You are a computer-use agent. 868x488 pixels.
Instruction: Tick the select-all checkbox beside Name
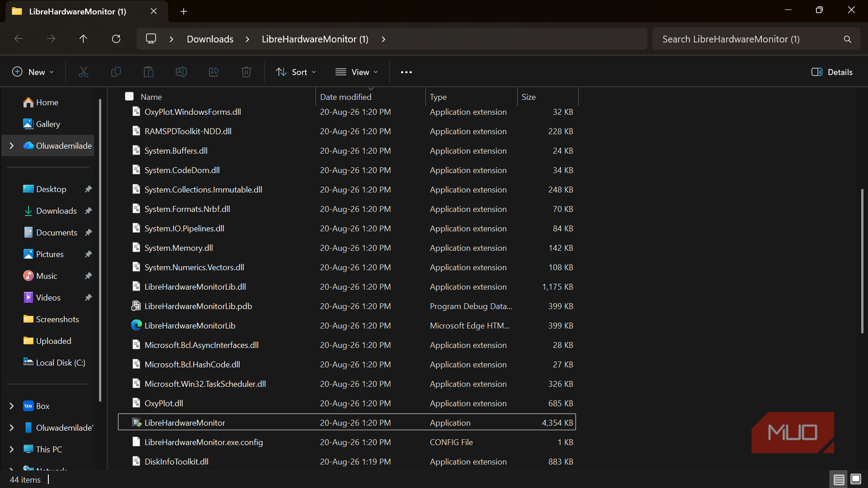pos(129,96)
